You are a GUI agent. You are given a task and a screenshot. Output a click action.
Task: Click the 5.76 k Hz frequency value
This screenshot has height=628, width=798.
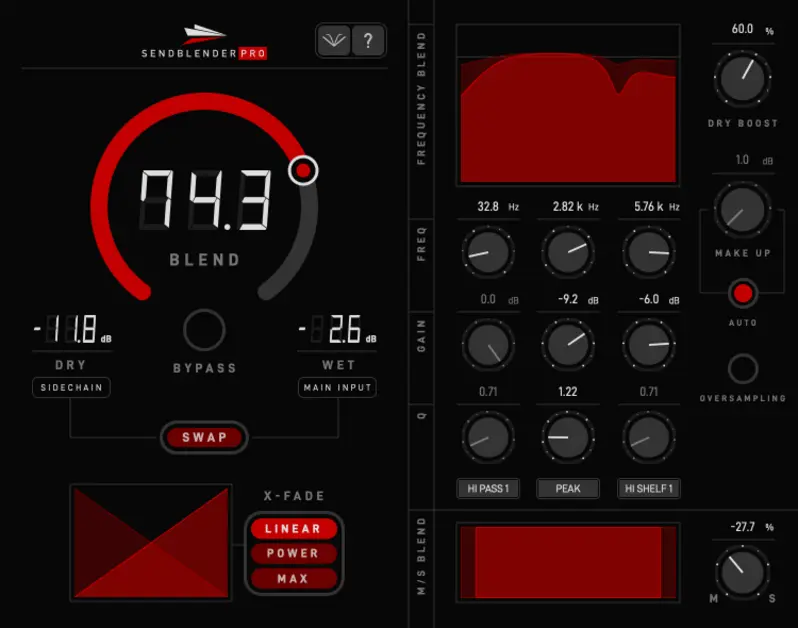point(657,207)
